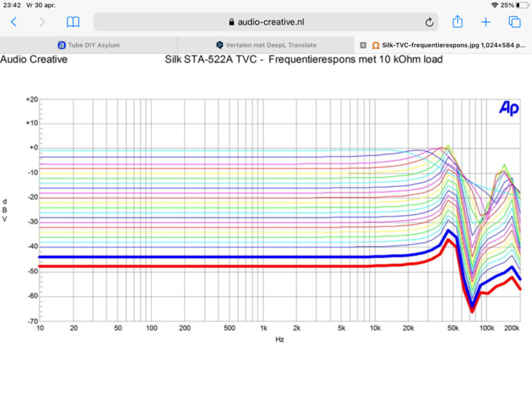Click the padlock icon in address bar
Viewport: 532px width, 399px height.
click(x=231, y=22)
